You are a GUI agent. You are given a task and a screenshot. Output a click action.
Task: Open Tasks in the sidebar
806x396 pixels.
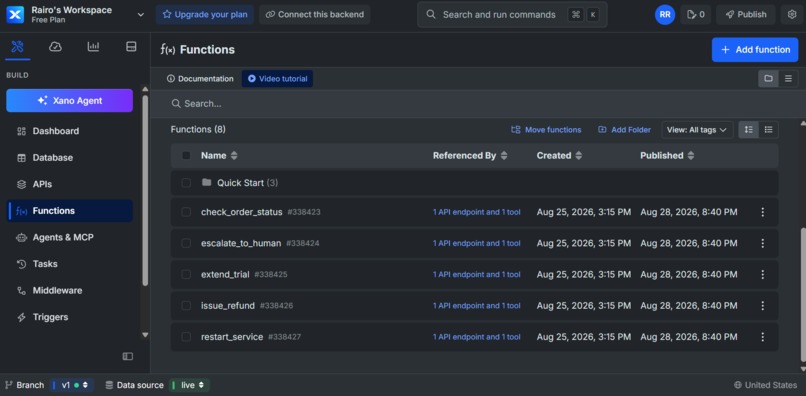(x=69, y=264)
